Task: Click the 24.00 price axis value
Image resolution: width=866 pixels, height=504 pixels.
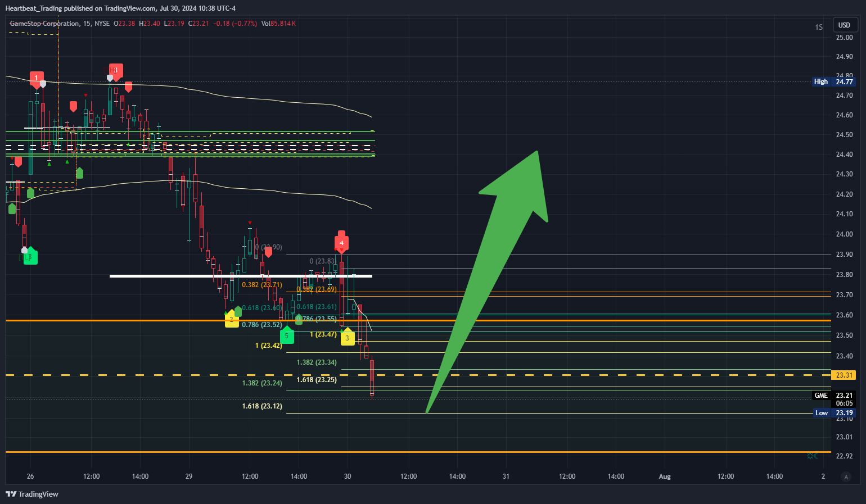Action: (x=844, y=234)
